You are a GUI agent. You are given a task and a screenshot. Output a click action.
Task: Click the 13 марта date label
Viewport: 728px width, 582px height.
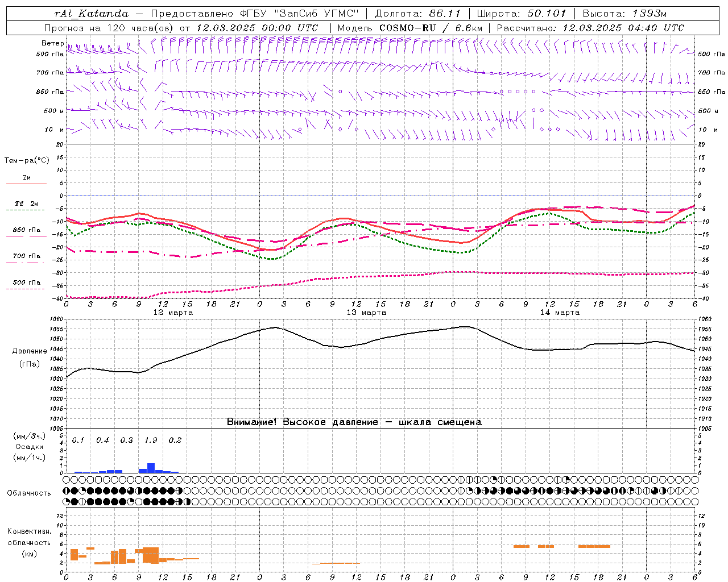coord(366,313)
